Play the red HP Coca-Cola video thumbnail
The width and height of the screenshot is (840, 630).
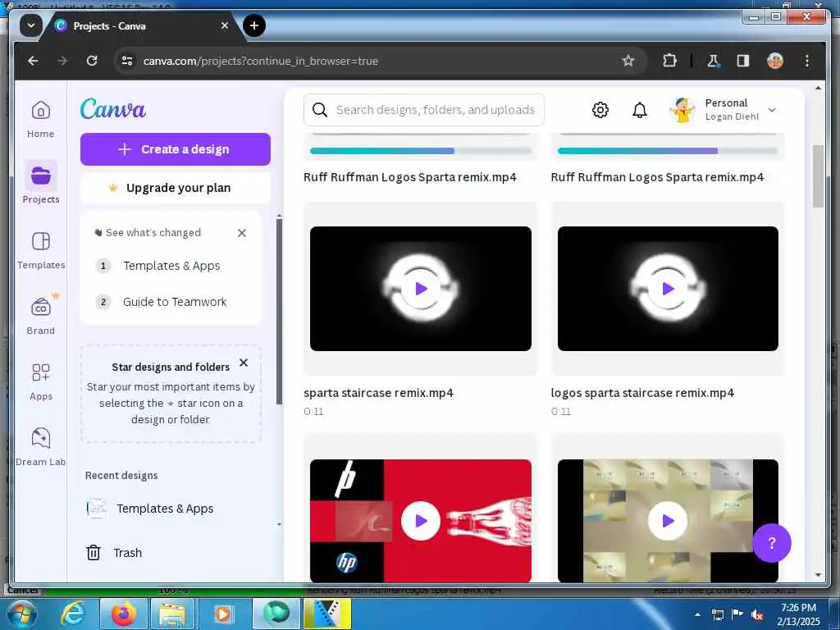(x=421, y=521)
